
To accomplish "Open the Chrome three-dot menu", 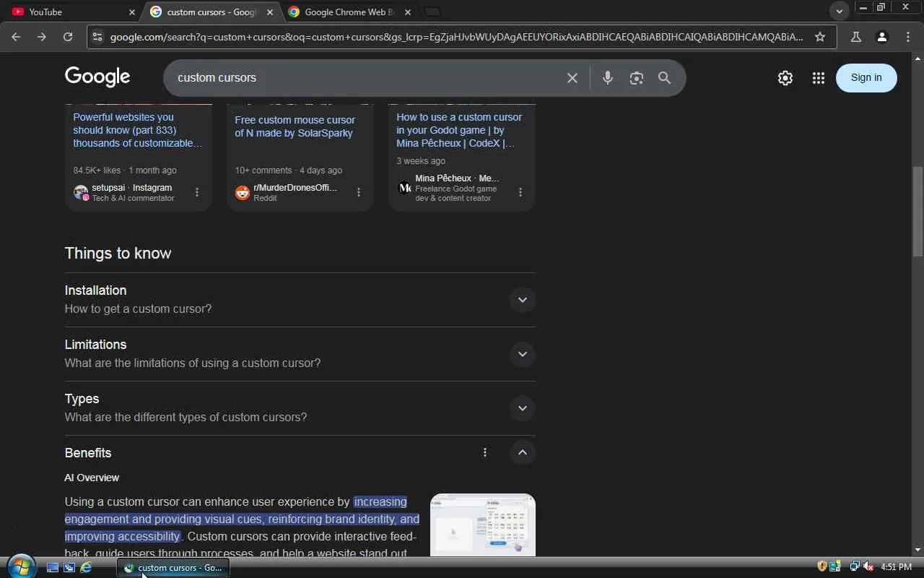I will pyautogui.click(x=907, y=37).
